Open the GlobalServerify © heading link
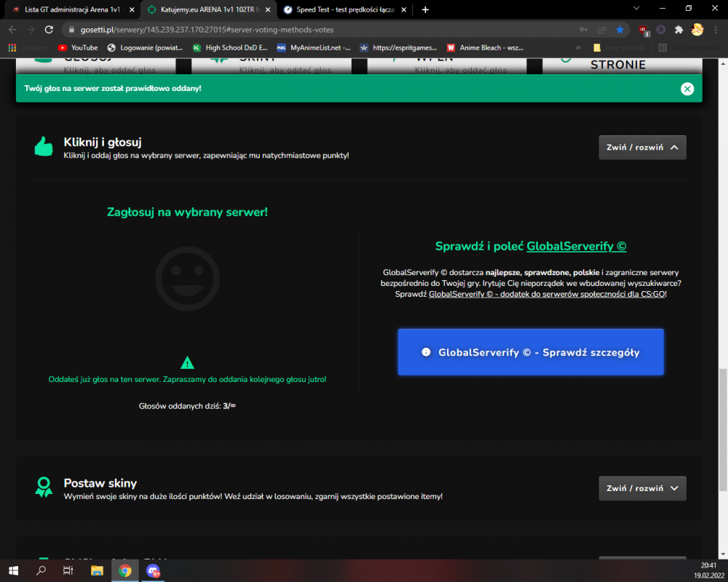This screenshot has width=728, height=582. [x=576, y=247]
